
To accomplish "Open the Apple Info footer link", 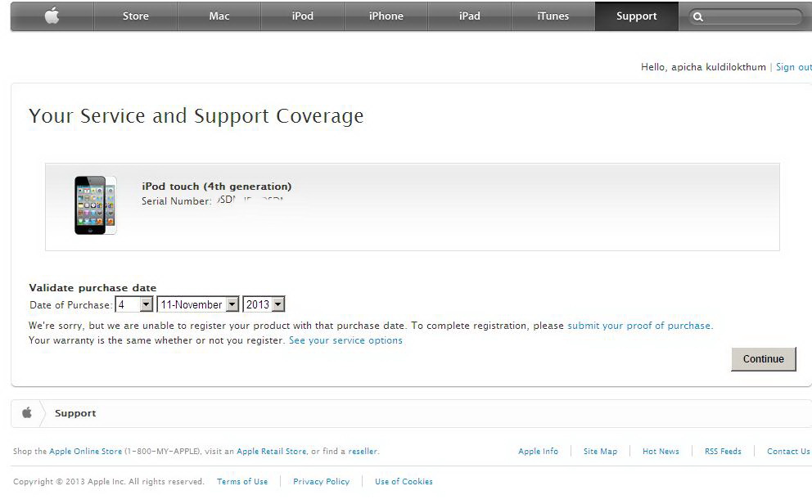I will coord(538,451).
